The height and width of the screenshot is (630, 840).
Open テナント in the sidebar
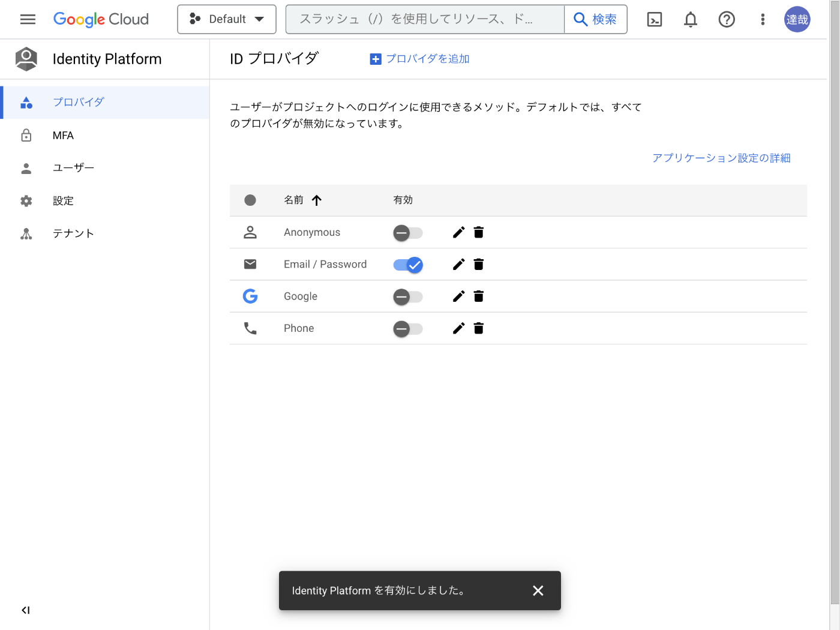(105, 233)
